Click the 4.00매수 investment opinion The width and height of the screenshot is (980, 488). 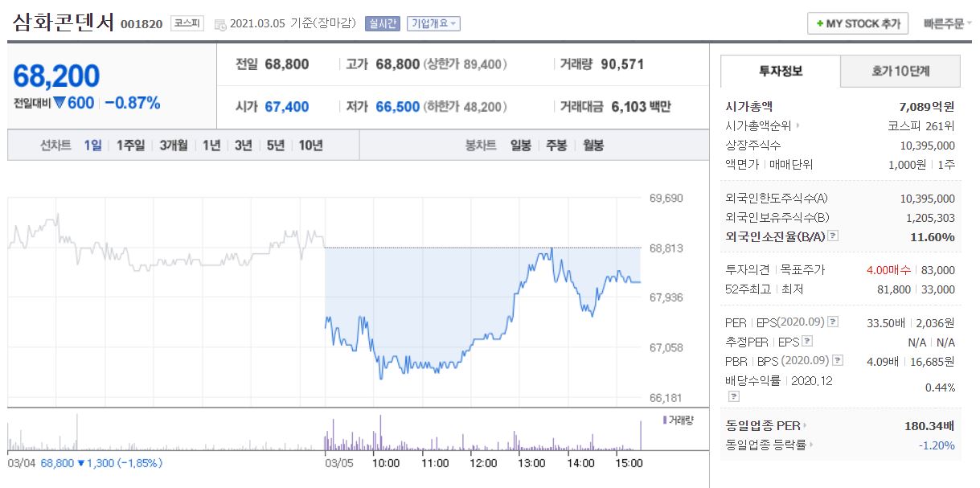(x=889, y=270)
